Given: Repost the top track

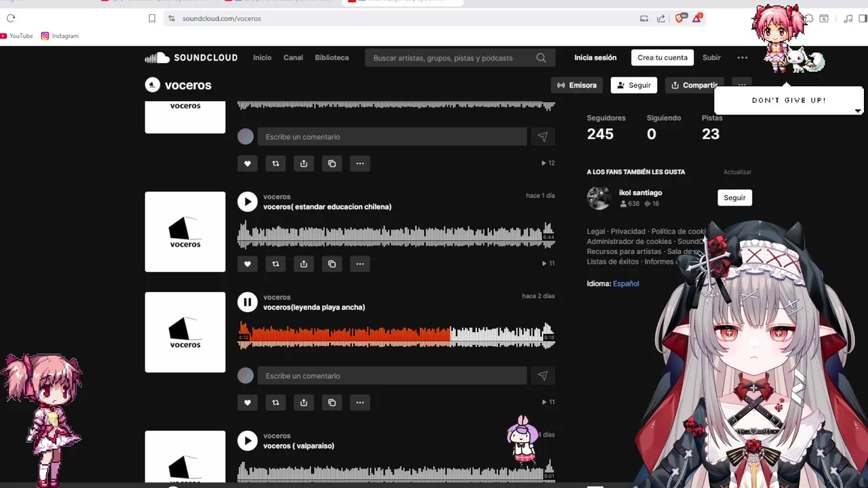Looking at the screenshot, I should pos(275,163).
